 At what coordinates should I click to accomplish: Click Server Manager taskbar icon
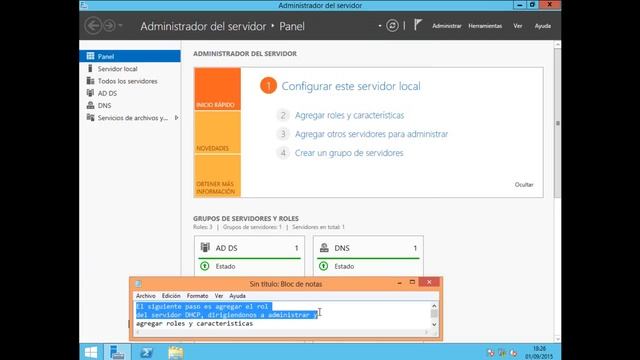tap(117, 352)
